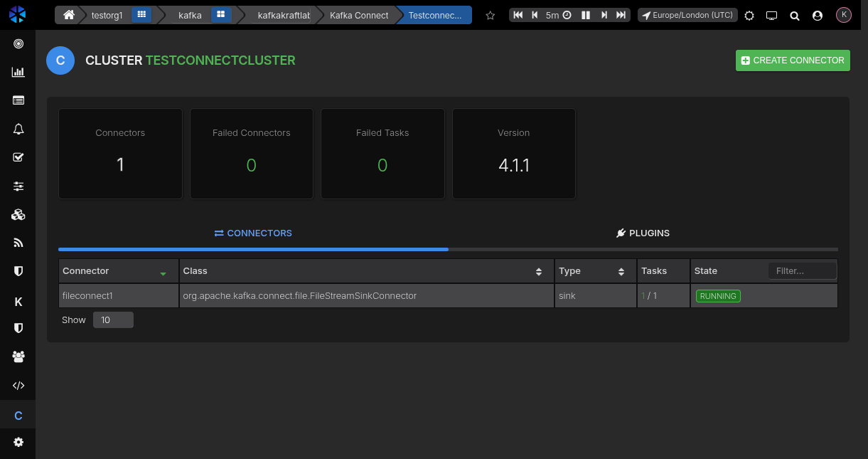Open the testorg1 grid dropdown in breadcrumb

pos(141,15)
